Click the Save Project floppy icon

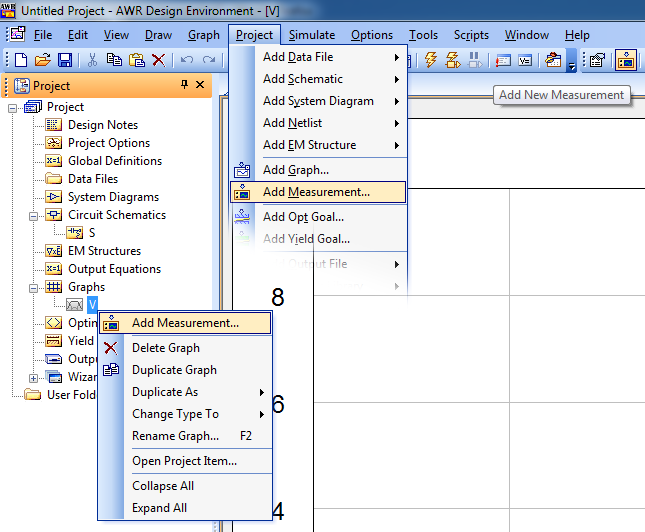[65, 60]
